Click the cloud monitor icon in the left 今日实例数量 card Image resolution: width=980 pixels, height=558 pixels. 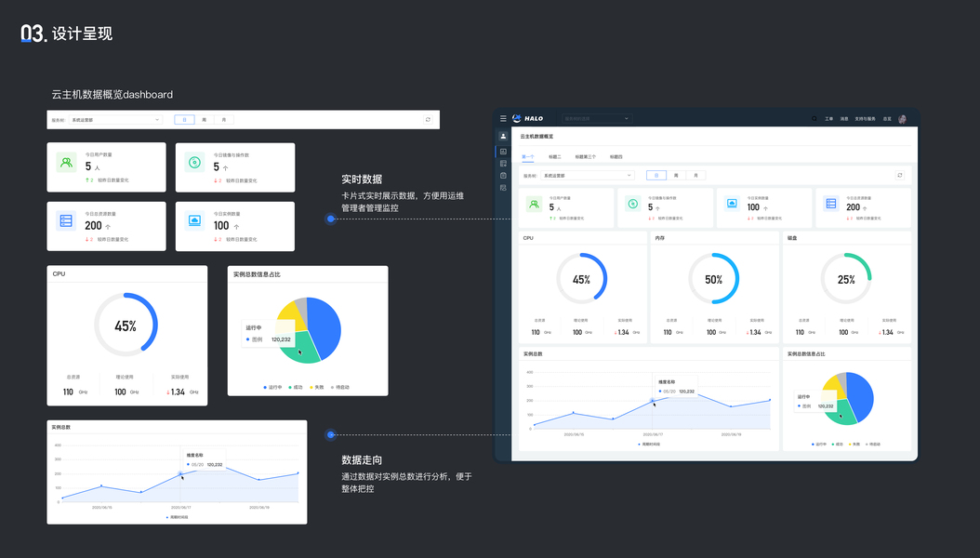(x=194, y=220)
